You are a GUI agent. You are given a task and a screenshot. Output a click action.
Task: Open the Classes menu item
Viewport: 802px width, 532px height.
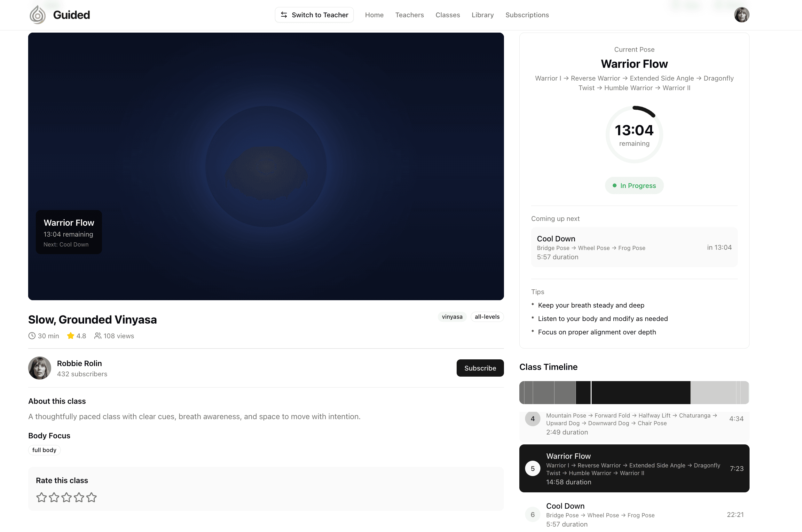[447, 15]
